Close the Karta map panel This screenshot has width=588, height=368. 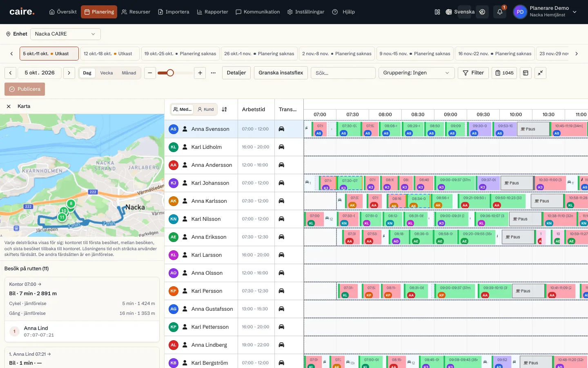[9, 106]
